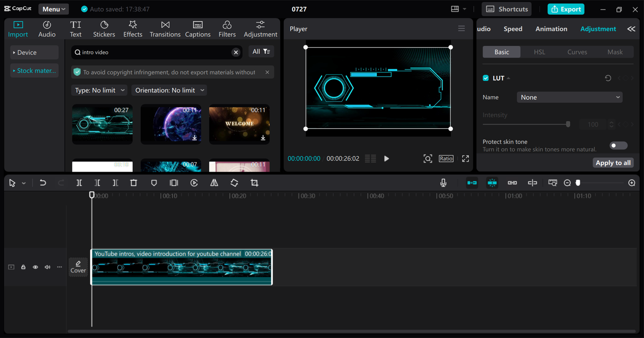Open the Transitions panel
Screen dimensions: 644x338
pos(165,29)
